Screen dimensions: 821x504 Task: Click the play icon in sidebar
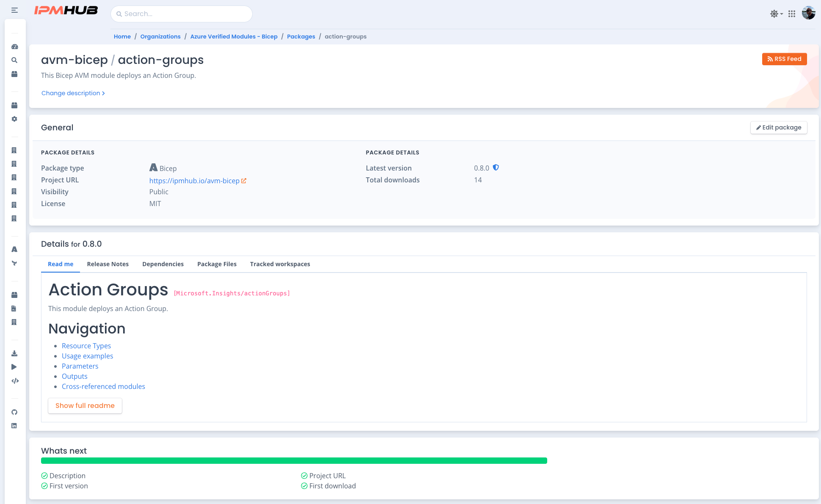(x=14, y=367)
